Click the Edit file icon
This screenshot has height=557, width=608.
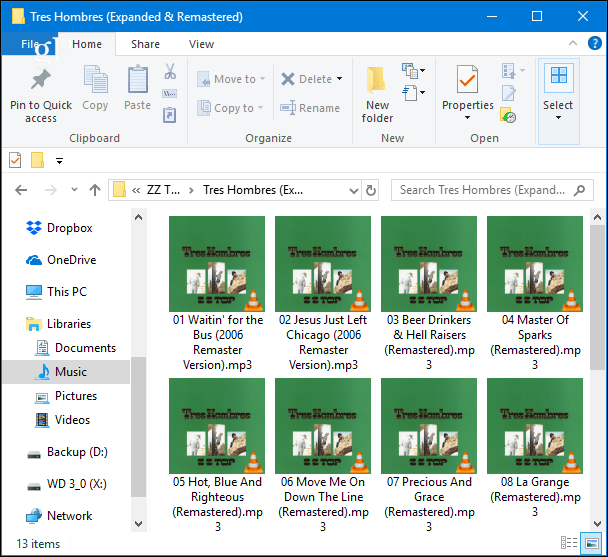click(x=508, y=93)
